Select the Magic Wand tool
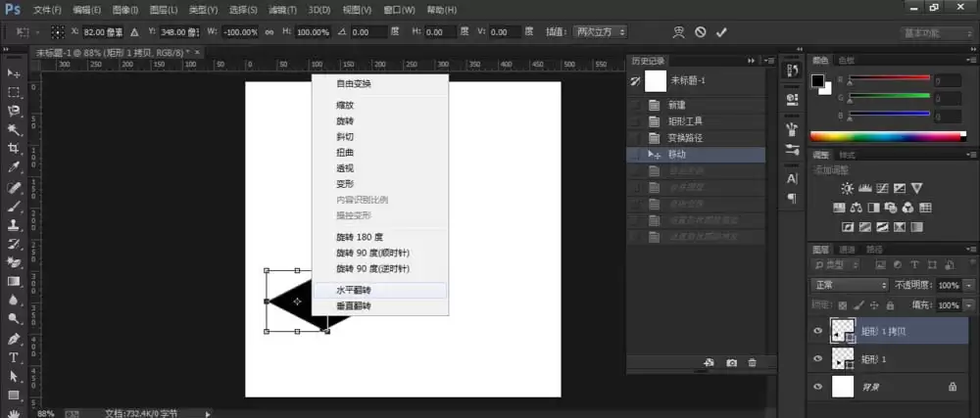 [14, 130]
